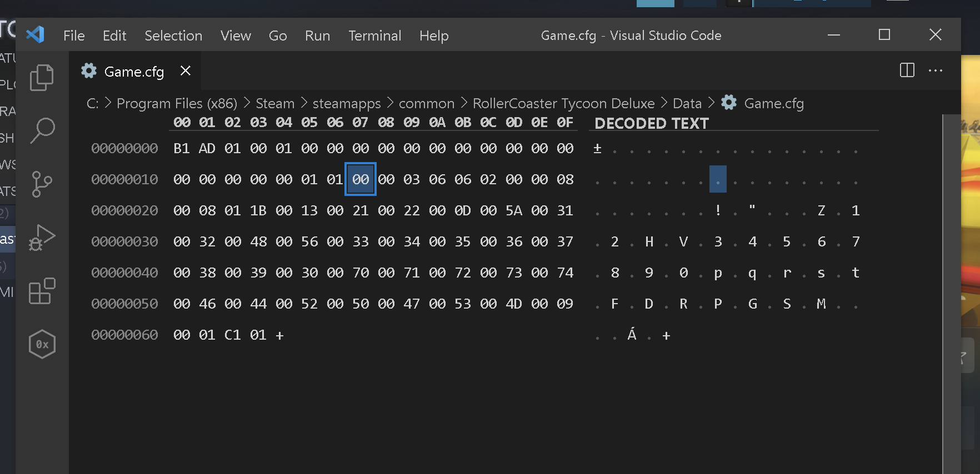Click the steamapps breadcrumb segment
This screenshot has height=474, width=980.
coord(347,103)
